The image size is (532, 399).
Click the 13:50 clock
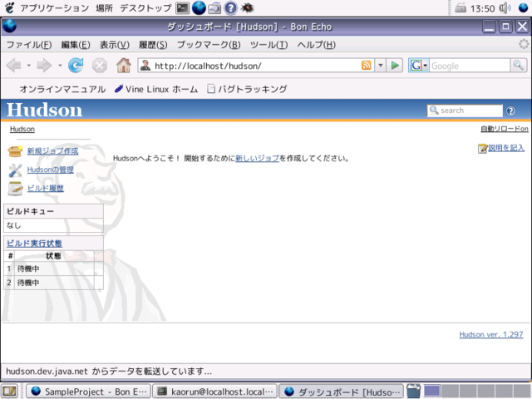pyautogui.click(x=482, y=8)
